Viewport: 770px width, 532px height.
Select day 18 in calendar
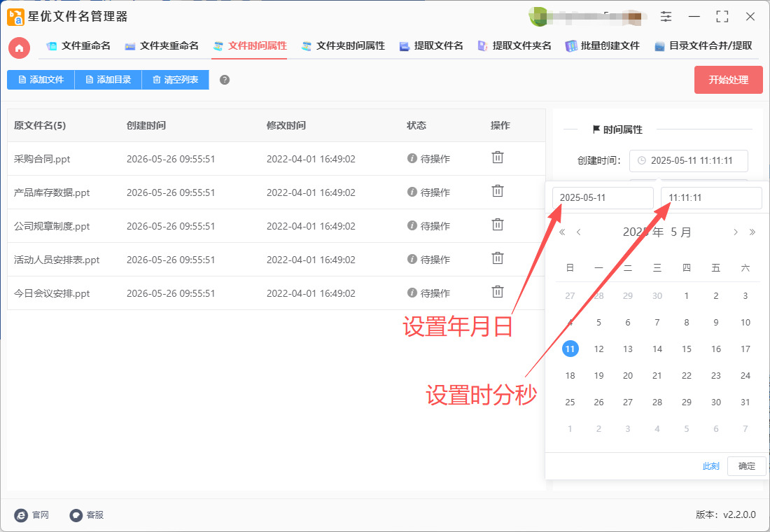tap(570, 375)
